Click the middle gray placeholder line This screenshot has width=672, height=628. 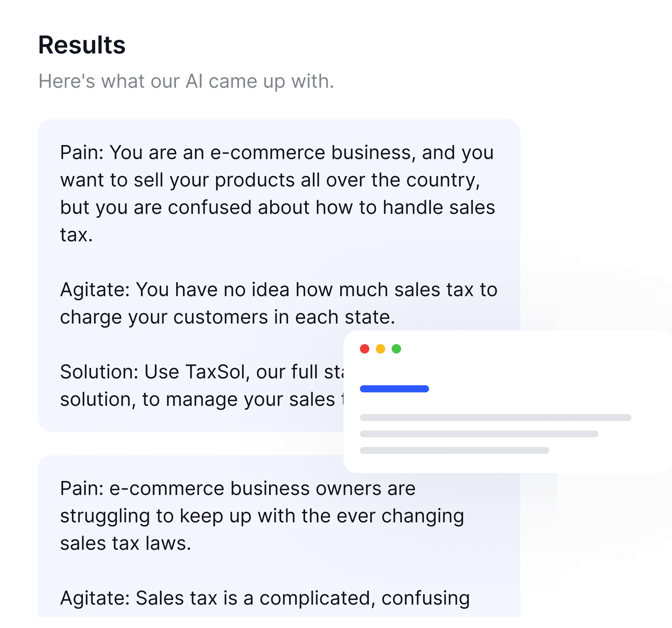coord(479,434)
